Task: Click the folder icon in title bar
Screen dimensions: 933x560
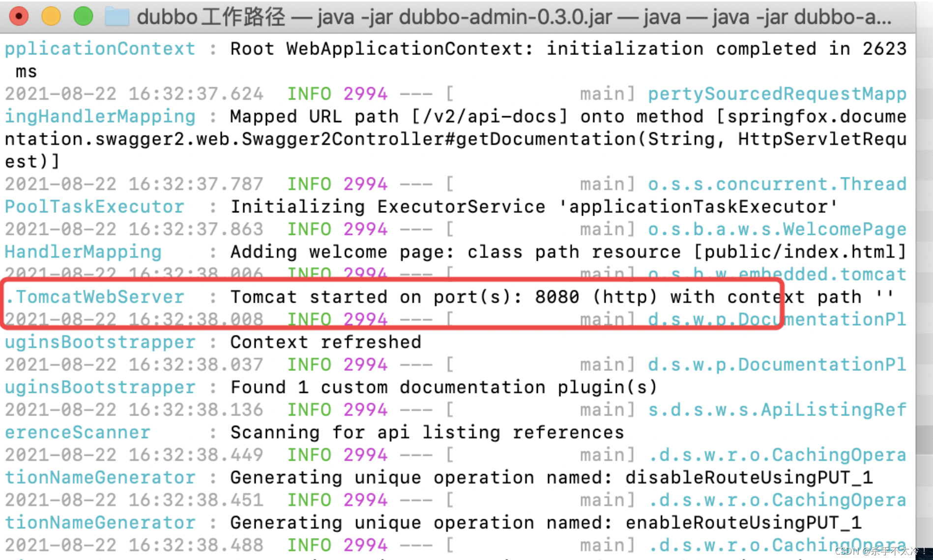Action: point(117,17)
